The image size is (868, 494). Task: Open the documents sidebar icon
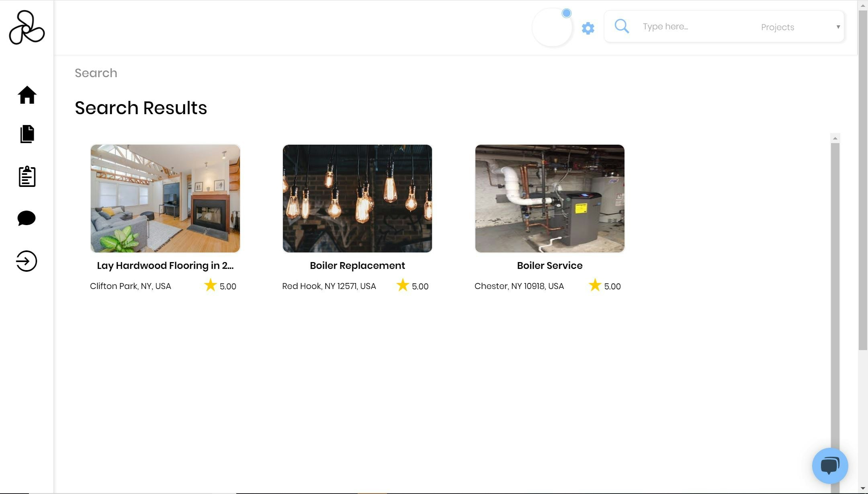click(x=27, y=134)
